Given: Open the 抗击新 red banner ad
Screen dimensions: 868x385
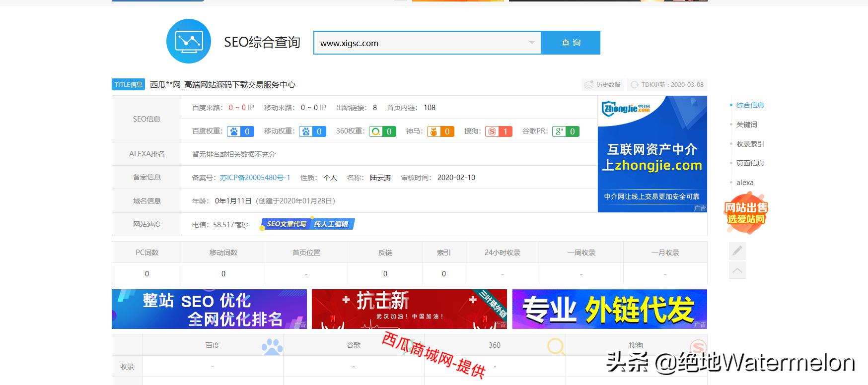Looking at the screenshot, I should (x=409, y=309).
